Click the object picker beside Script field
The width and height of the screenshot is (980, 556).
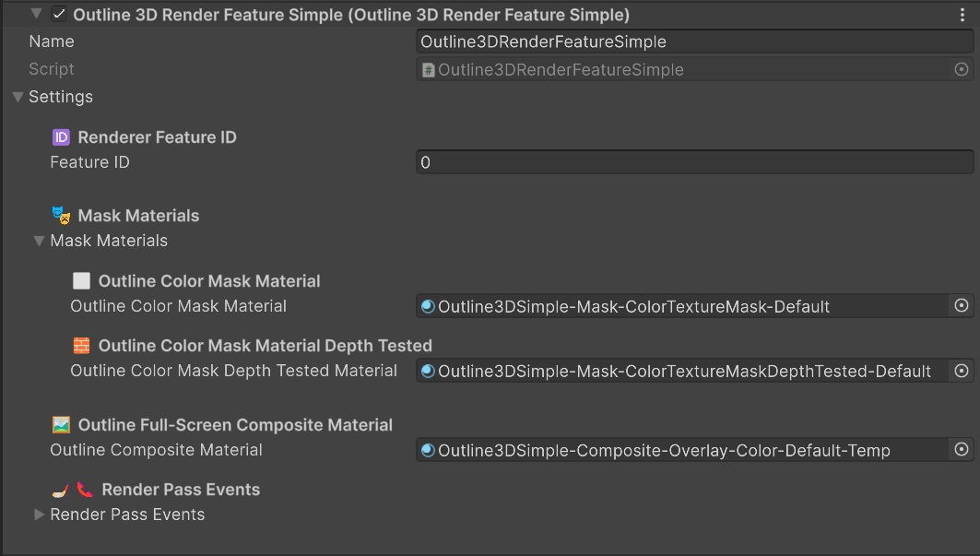(962, 69)
